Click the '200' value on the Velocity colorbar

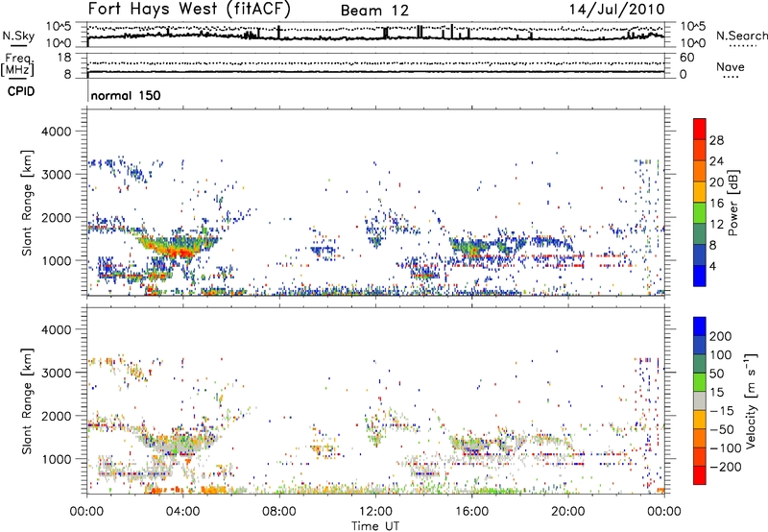(721, 336)
